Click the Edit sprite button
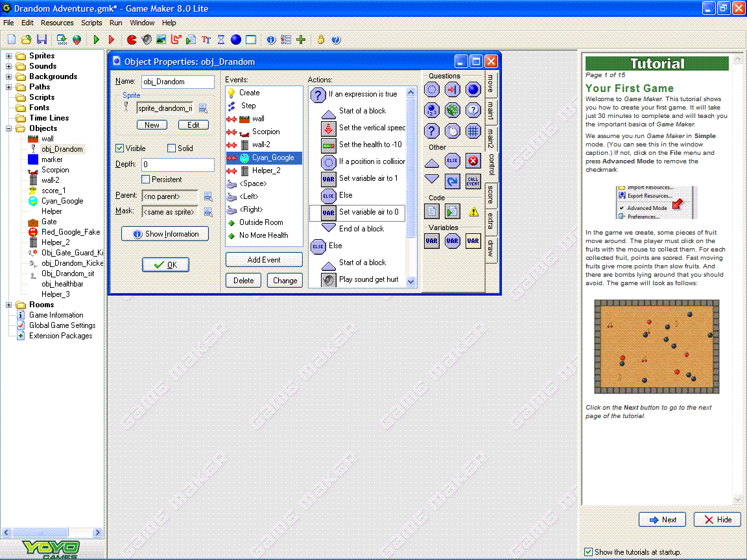The width and height of the screenshot is (747, 560). [193, 124]
